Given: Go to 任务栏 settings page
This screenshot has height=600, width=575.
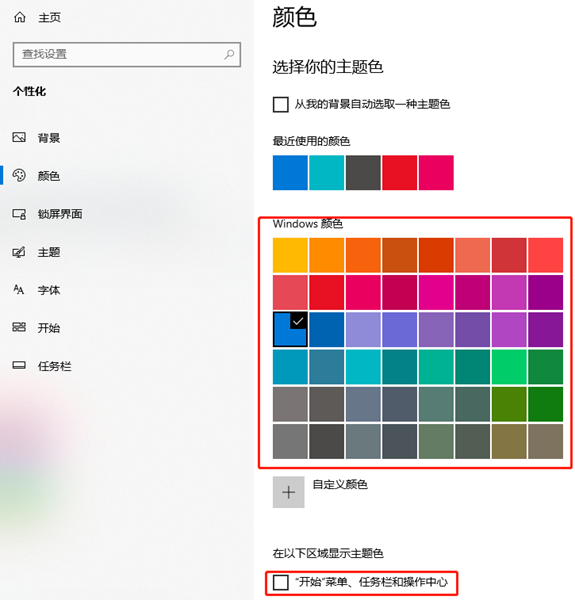Looking at the screenshot, I should pos(54,366).
